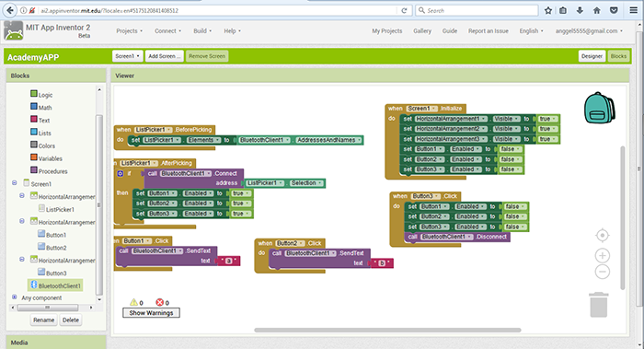The height and width of the screenshot is (349, 644).
Task: Open the Guide link
Action: pyautogui.click(x=450, y=30)
